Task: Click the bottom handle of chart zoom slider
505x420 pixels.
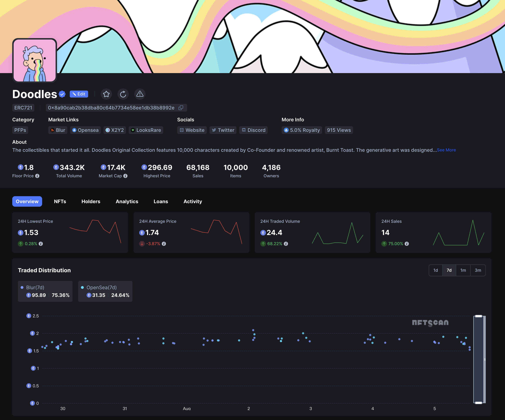Action: tap(479, 403)
